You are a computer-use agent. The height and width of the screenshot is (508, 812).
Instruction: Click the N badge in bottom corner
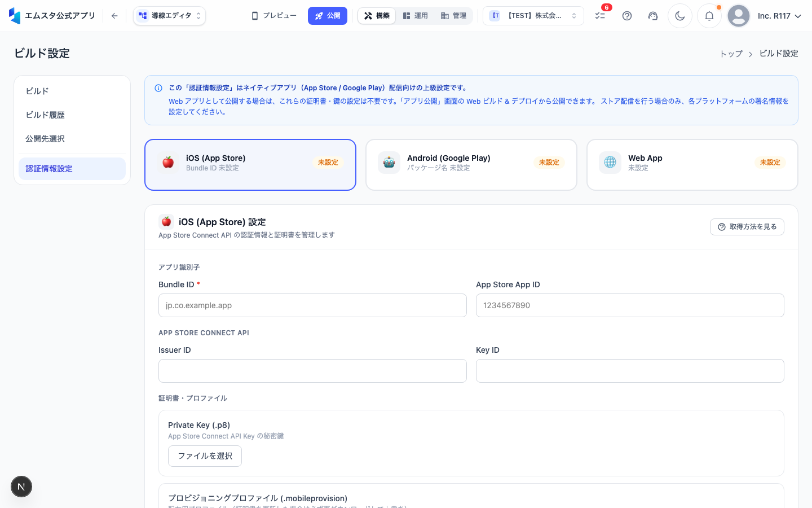point(21,487)
